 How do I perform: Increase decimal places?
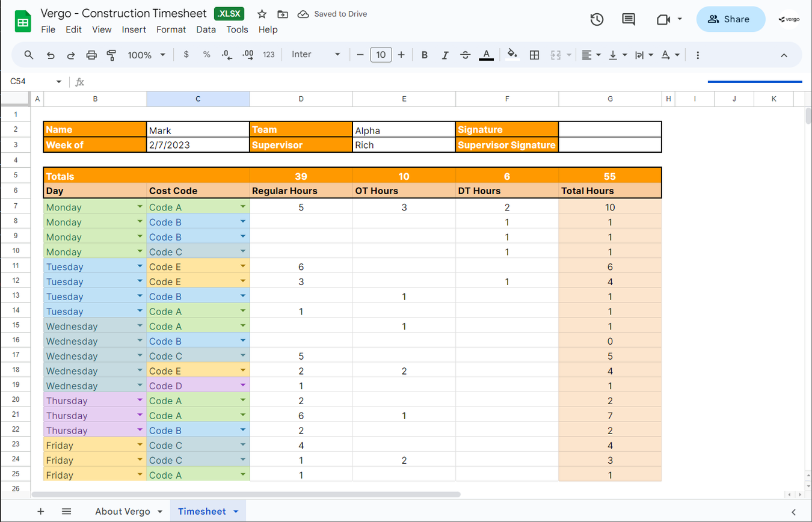click(x=248, y=55)
